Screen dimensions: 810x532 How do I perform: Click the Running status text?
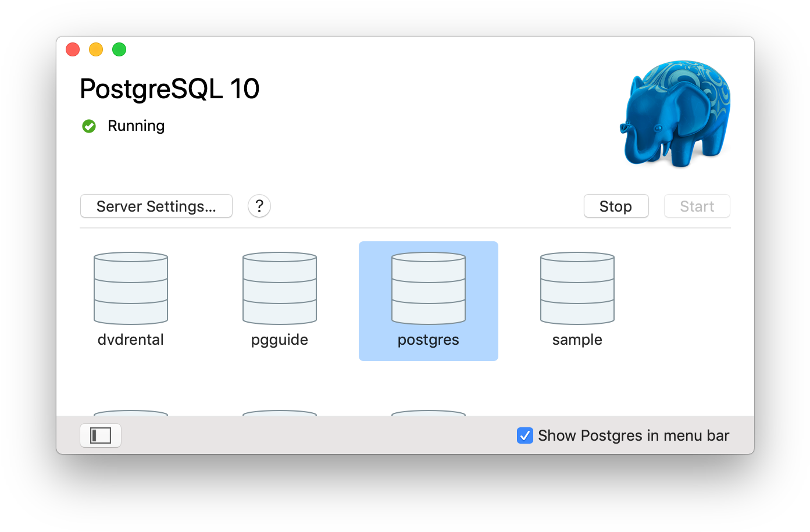coord(136,126)
